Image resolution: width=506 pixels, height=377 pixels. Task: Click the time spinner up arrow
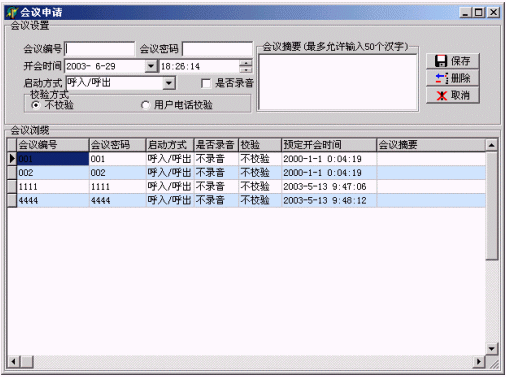(246, 63)
